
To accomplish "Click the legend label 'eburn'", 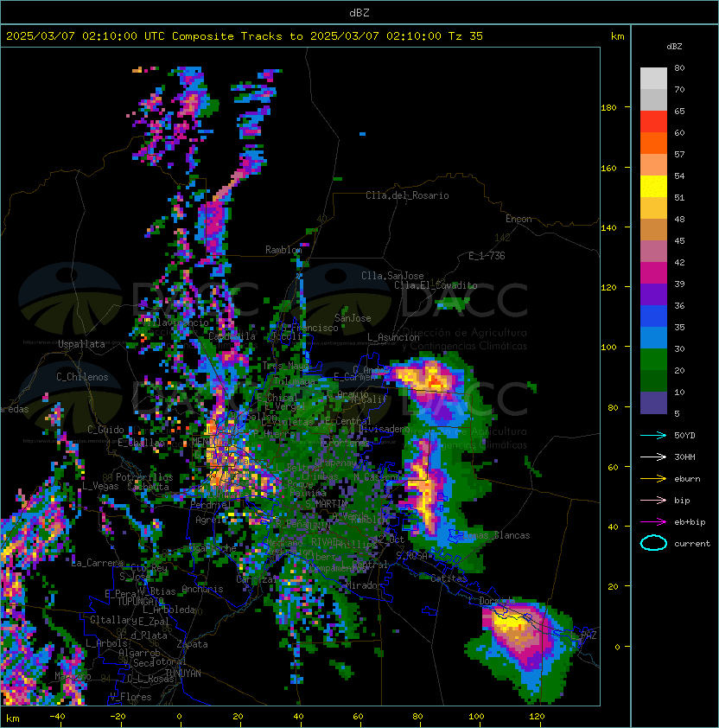I will 687,479.
